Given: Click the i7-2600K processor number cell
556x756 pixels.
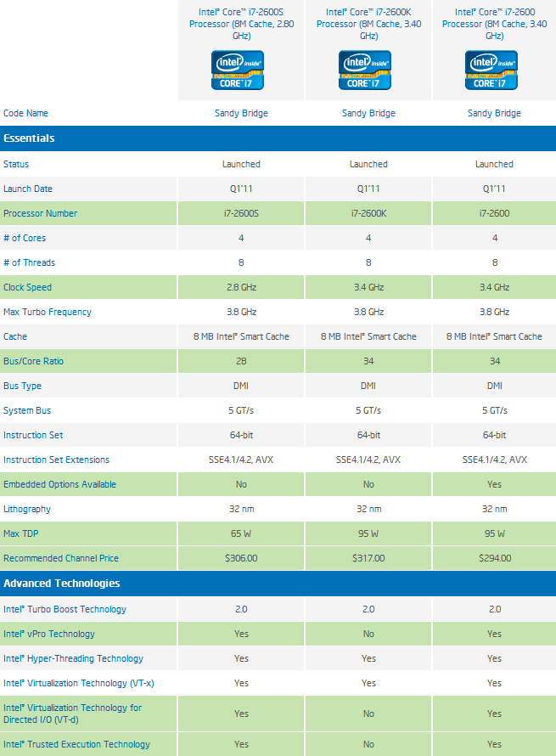Looking at the screenshot, I should click(x=368, y=213).
